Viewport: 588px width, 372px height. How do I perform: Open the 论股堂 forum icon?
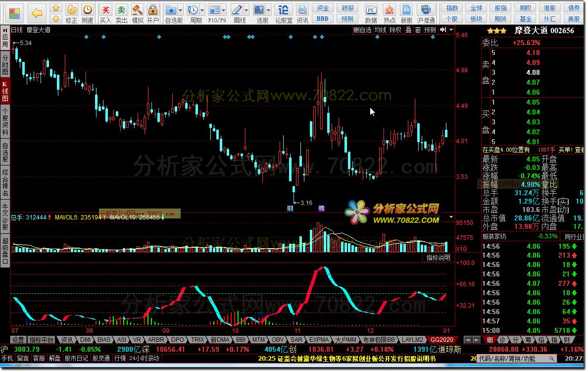[284, 13]
